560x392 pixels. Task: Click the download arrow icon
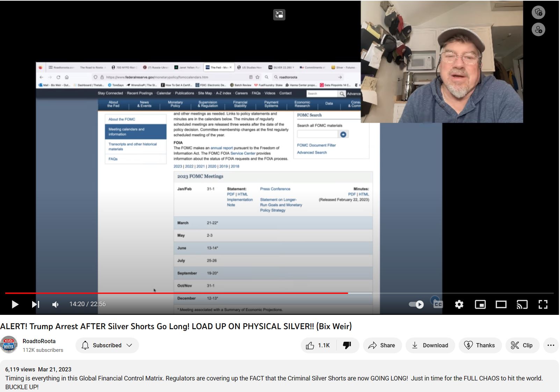click(x=415, y=345)
